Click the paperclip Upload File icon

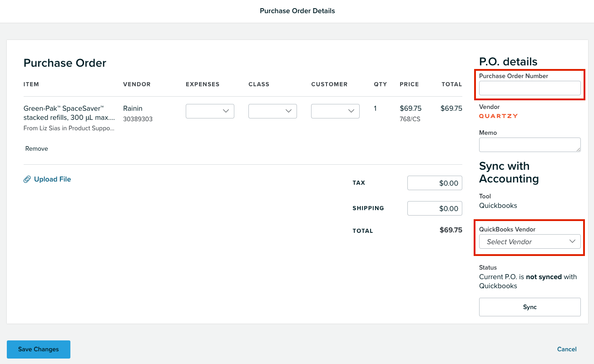click(x=27, y=179)
